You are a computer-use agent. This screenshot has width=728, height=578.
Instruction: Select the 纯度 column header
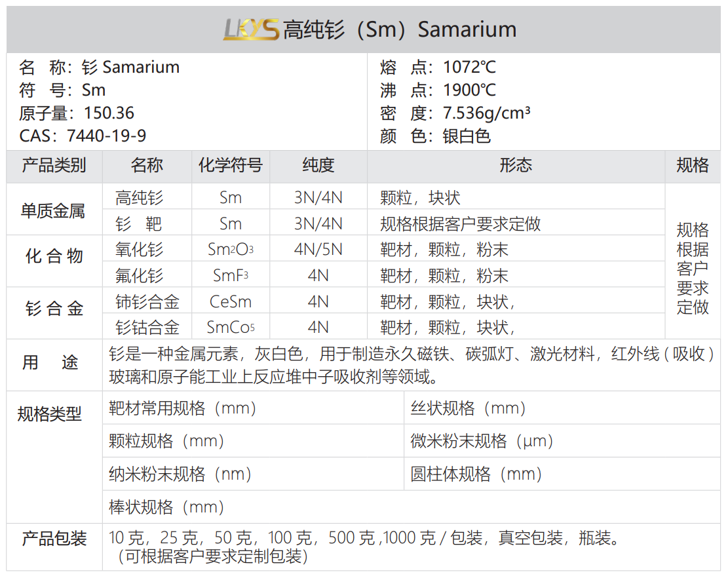[x=318, y=165]
